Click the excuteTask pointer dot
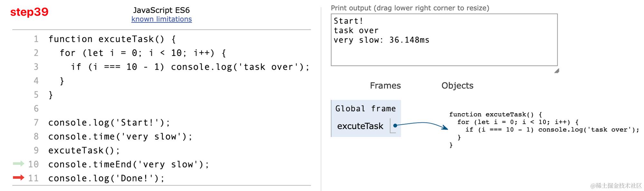644x191 pixels. click(395, 126)
